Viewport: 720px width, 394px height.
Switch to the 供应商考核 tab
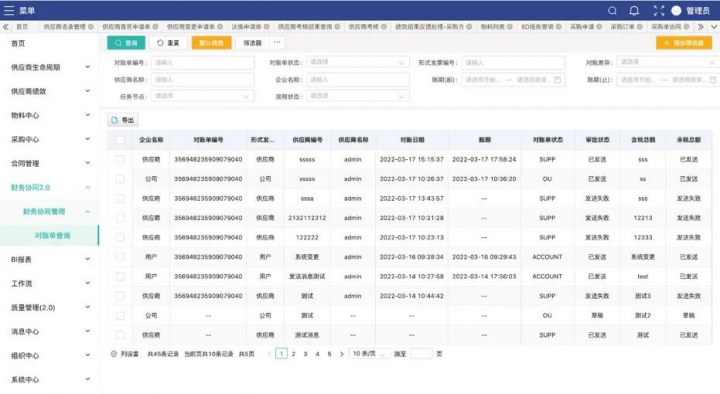click(x=363, y=27)
